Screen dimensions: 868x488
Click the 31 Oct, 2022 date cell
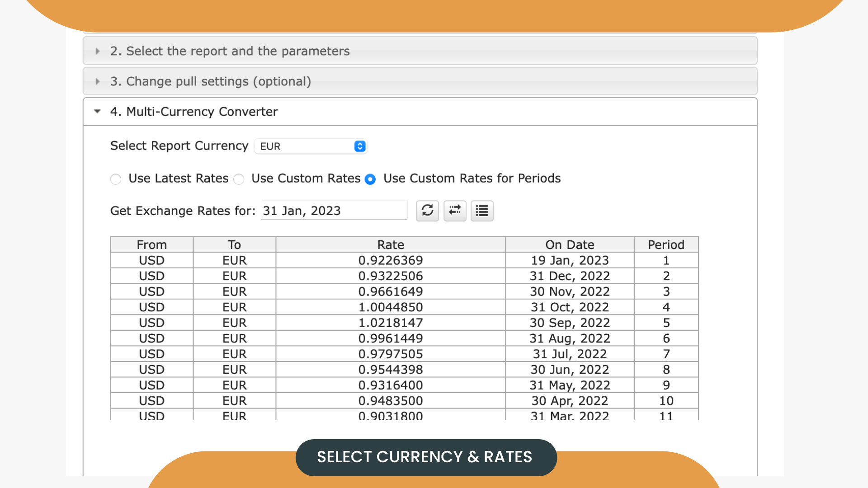coord(569,307)
